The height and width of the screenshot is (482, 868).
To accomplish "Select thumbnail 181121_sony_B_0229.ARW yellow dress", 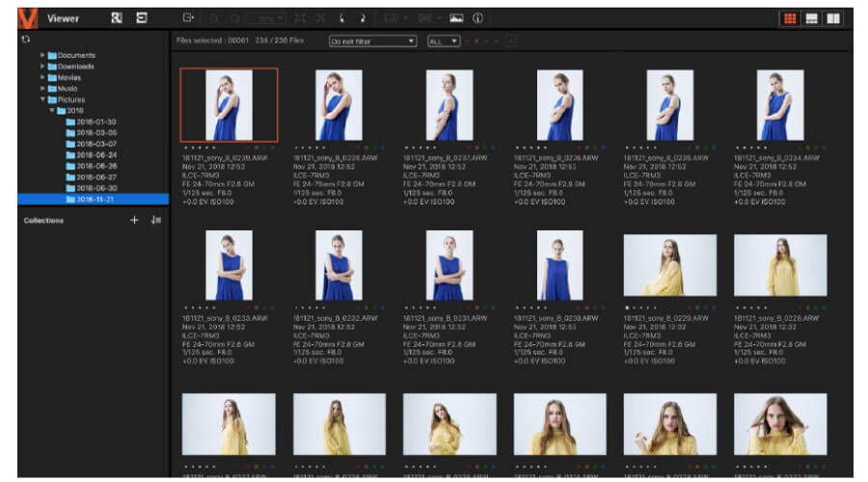I will tap(670, 265).
